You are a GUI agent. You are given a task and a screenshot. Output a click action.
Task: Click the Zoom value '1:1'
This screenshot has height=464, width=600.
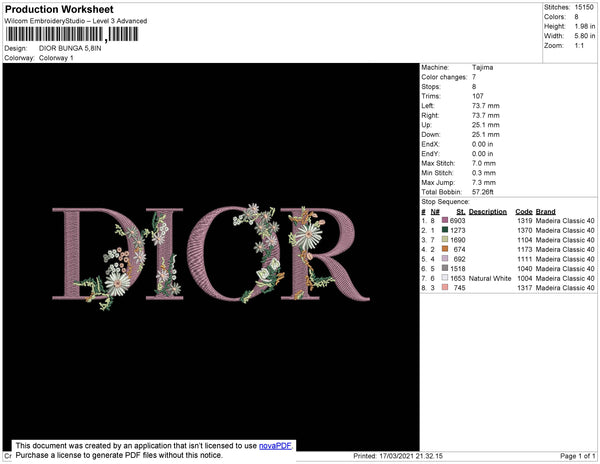579,46
